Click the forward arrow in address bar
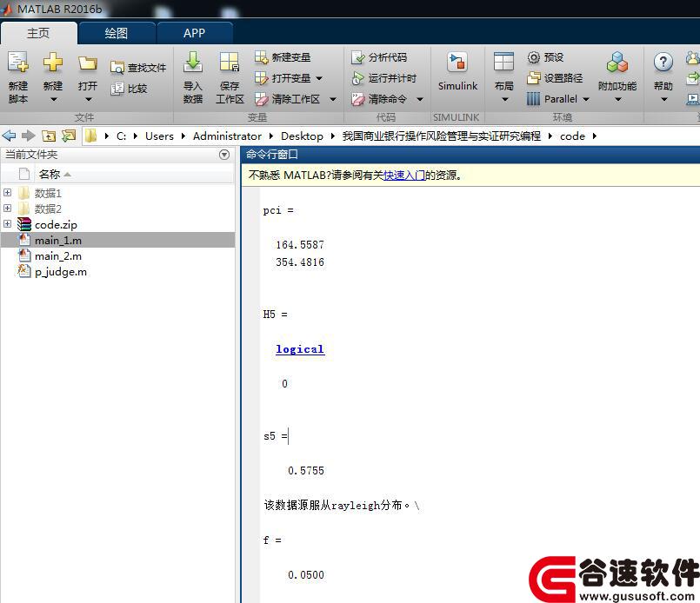700x603 pixels. [29, 136]
